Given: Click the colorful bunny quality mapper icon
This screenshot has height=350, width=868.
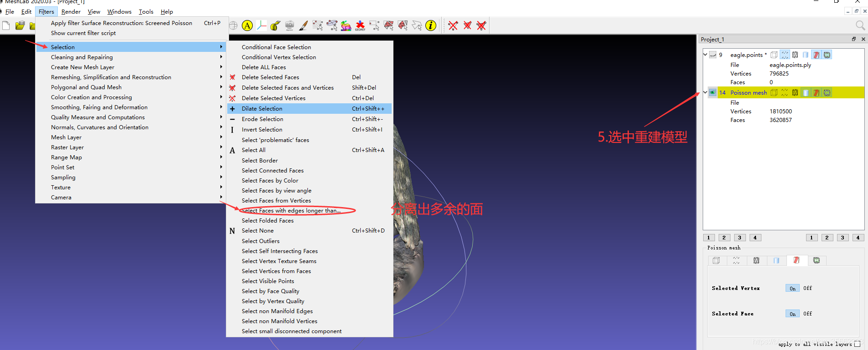Looking at the screenshot, I should 346,25.
